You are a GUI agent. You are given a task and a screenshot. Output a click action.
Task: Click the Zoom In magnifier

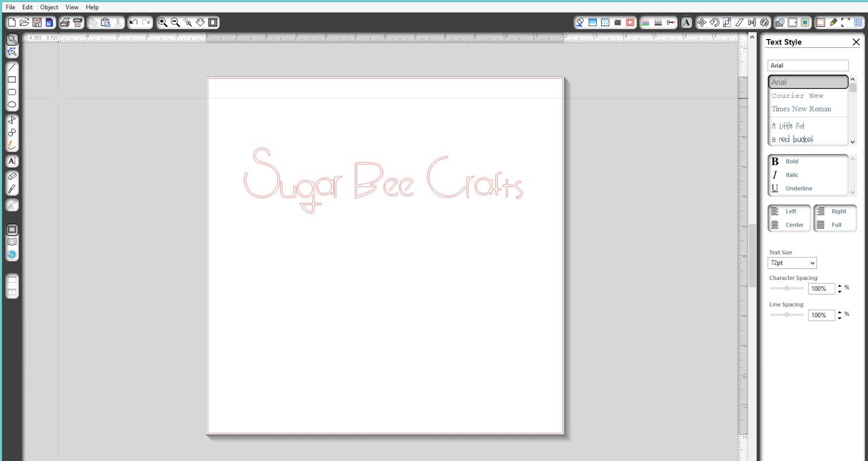pyautogui.click(x=163, y=22)
